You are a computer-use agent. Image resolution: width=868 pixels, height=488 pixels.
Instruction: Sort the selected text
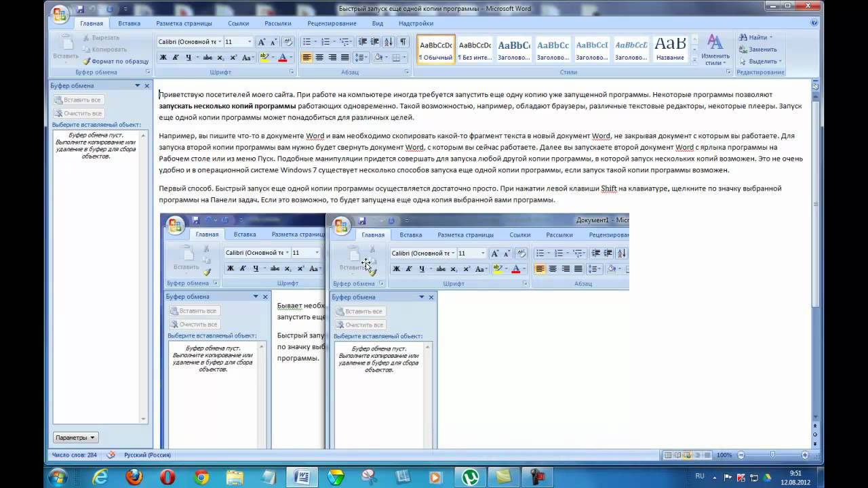click(390, 42)
